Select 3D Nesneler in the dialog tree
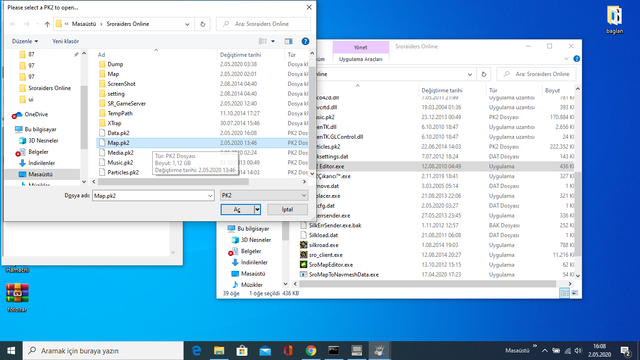Screen dimensions: 640x360 coord(43,140)
